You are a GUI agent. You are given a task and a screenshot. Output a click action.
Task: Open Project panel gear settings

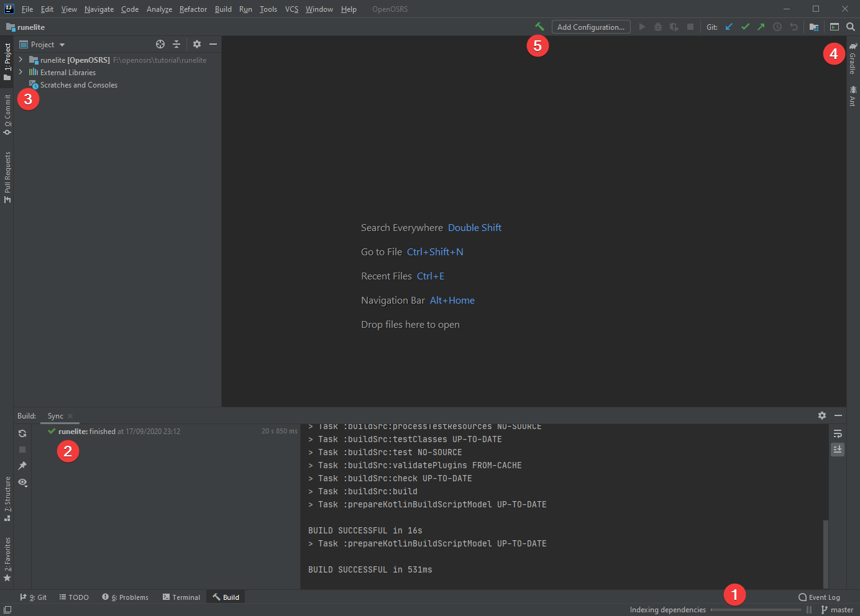[x=197, y=44]
